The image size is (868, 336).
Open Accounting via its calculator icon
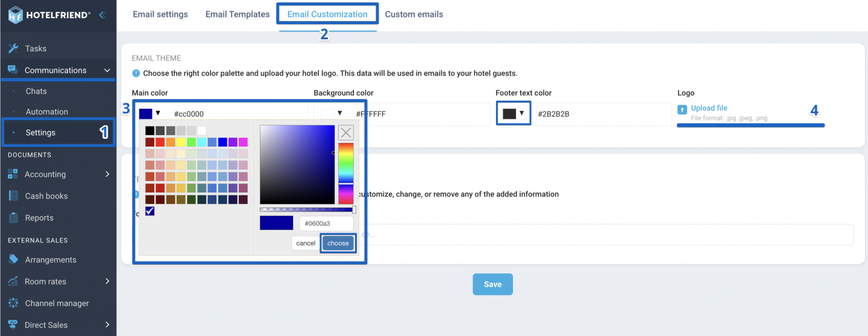13,174
